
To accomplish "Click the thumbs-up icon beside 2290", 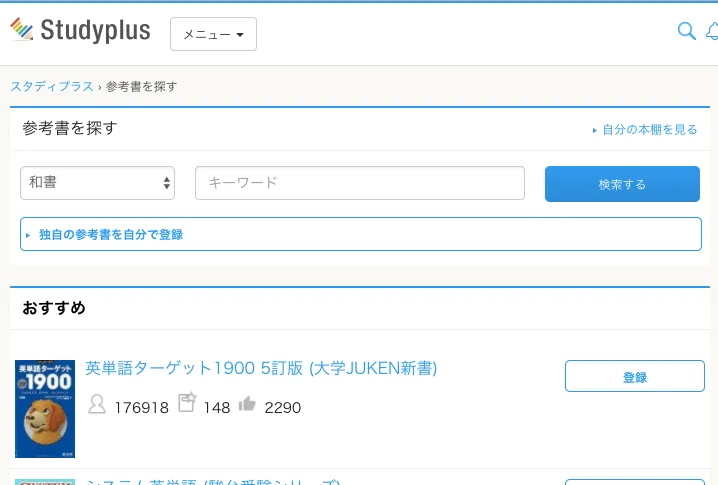I will tap(247, 404).
